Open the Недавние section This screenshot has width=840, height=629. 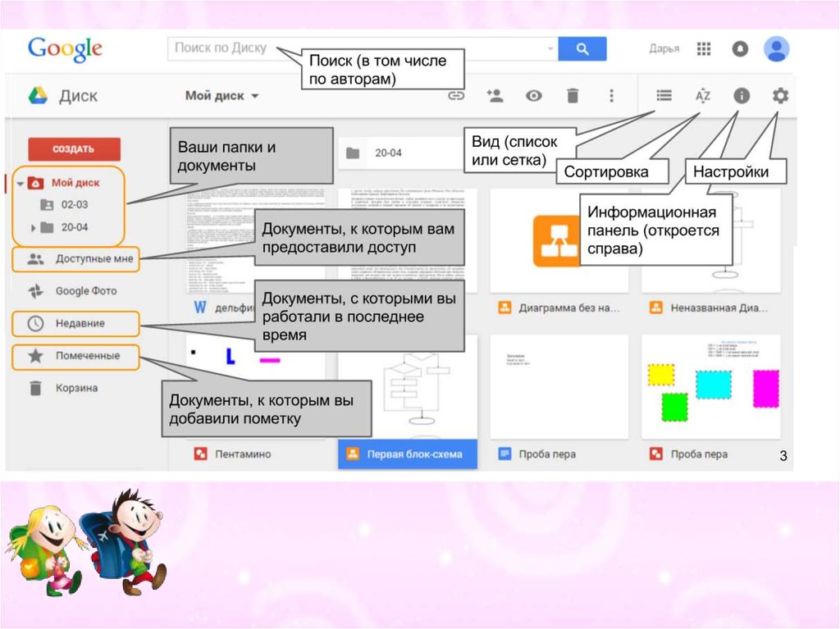click(x=79, y=323)
